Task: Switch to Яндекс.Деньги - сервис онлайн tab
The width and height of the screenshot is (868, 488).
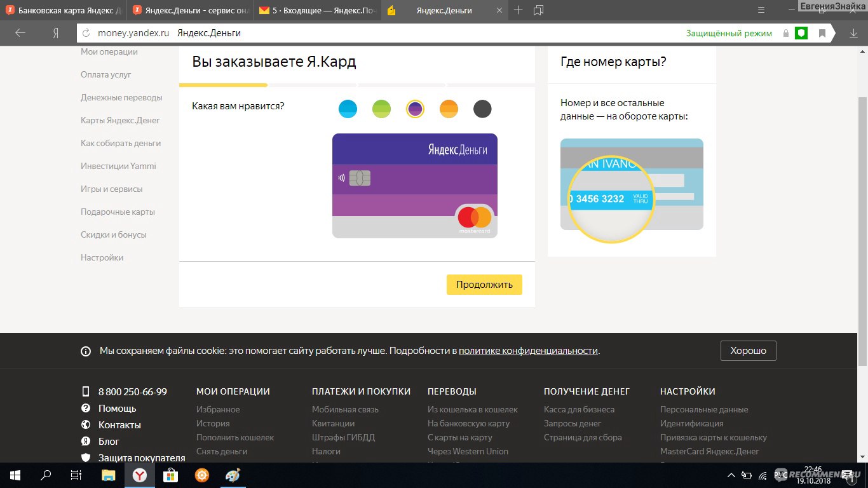Action: tap(190, 10)
